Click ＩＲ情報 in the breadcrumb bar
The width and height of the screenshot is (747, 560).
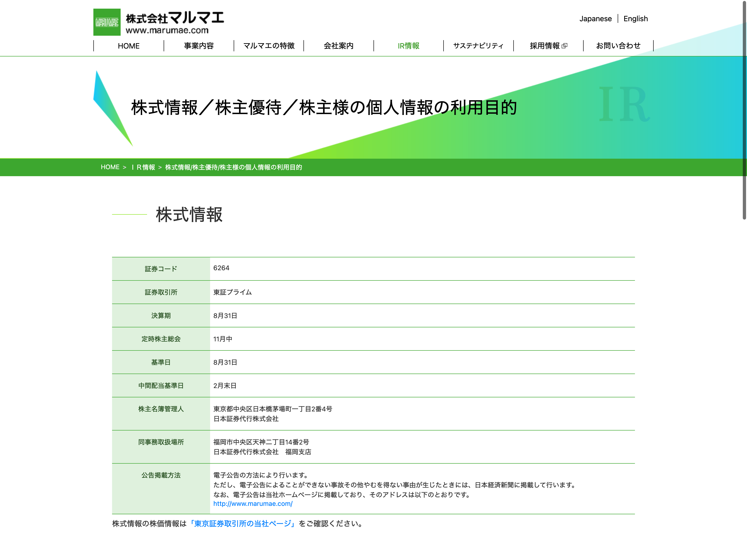coord(143,168)
